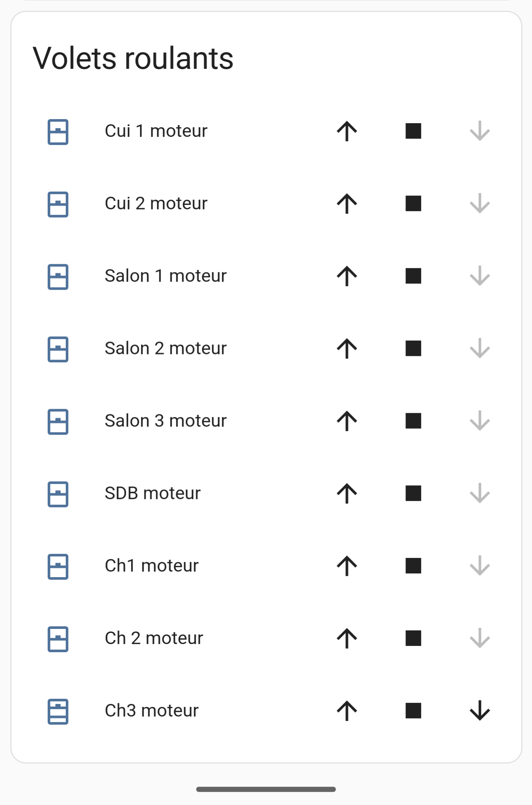Open the Cui 1 moteur shutter
The image size is (532, 805).
(x=347, y=131)
